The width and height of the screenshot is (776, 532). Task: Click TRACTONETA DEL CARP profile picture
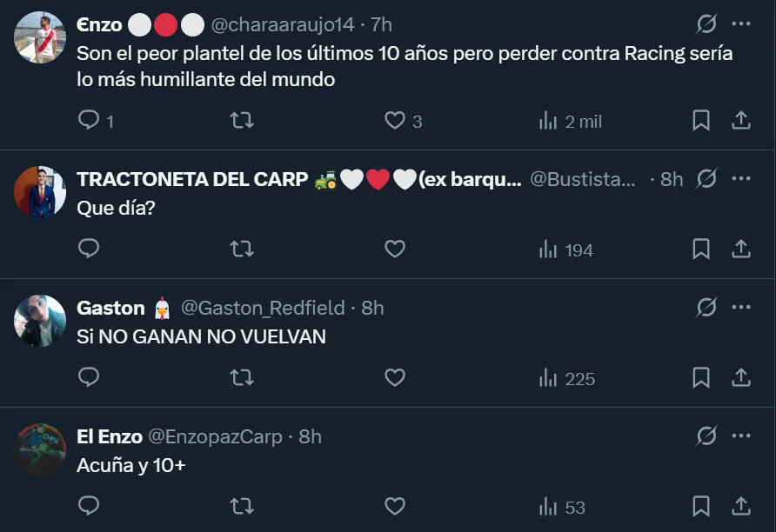point(40,192)
